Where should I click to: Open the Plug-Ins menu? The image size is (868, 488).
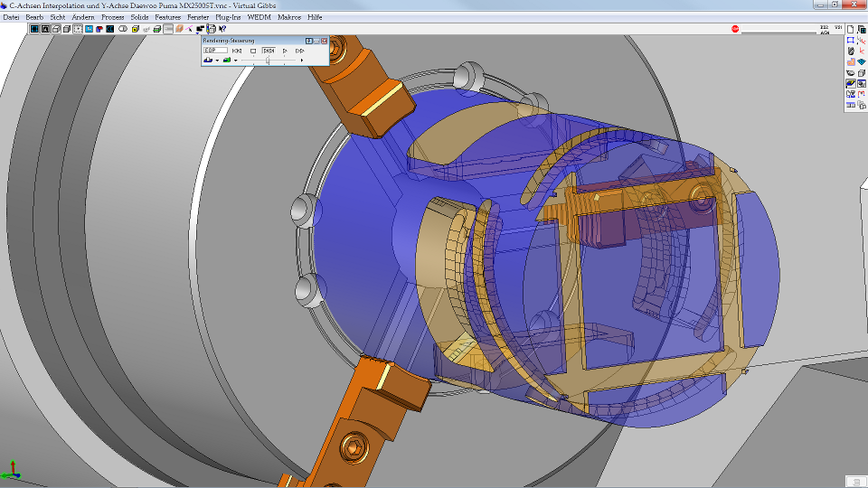pos(228,17)
